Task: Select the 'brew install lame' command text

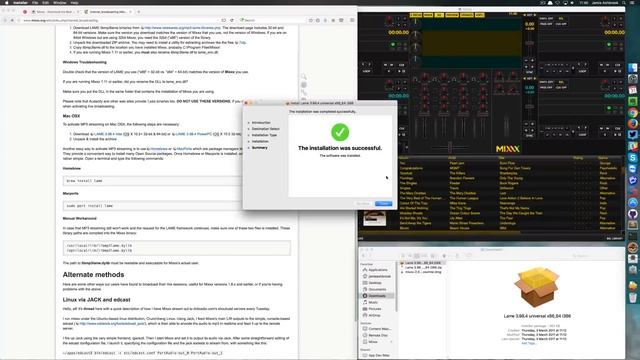Action: [84, 180]
